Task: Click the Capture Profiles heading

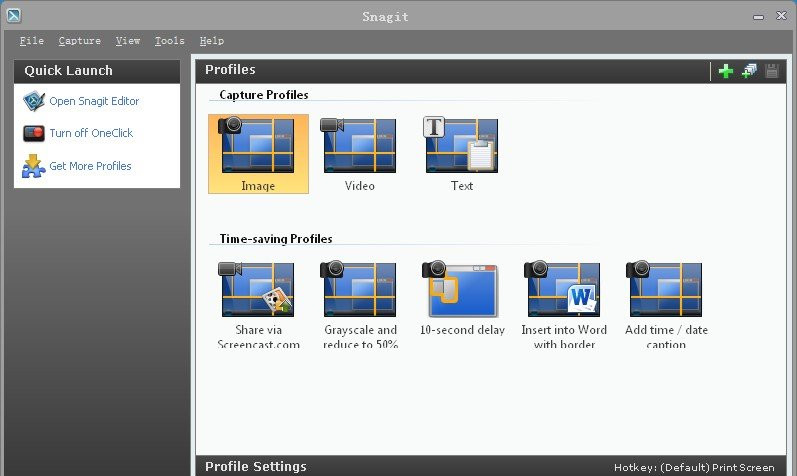Action: (264, 95)
